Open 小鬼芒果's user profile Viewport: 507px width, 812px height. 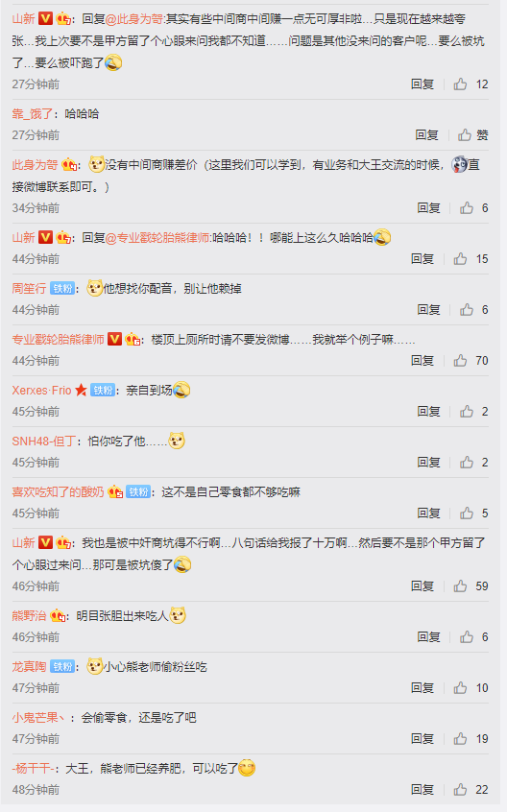(x=38, y=718)
